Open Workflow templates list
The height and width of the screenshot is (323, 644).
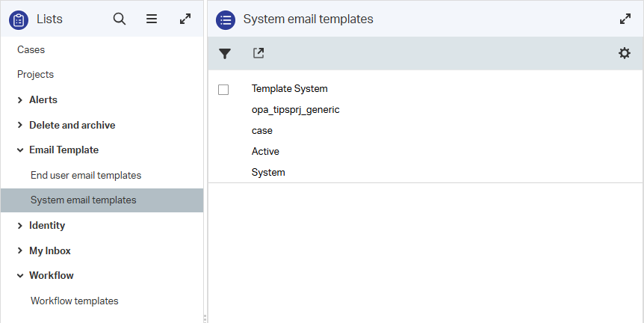pyautogui.click(x=75, y=301)
